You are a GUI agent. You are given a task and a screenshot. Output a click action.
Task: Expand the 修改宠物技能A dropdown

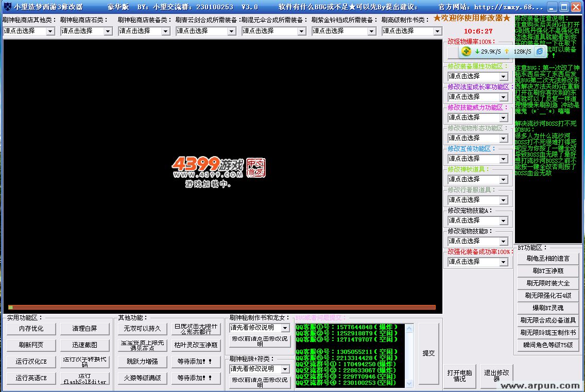478,220
